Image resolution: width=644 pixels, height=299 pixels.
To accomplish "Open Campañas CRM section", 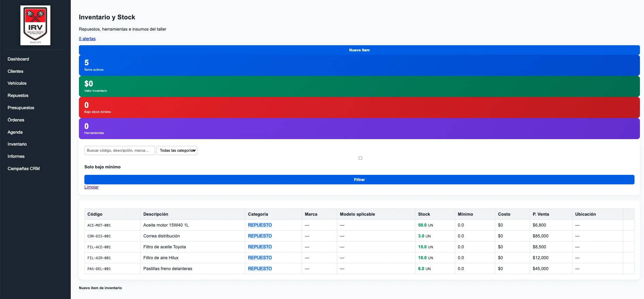I will tap(24, 169).
